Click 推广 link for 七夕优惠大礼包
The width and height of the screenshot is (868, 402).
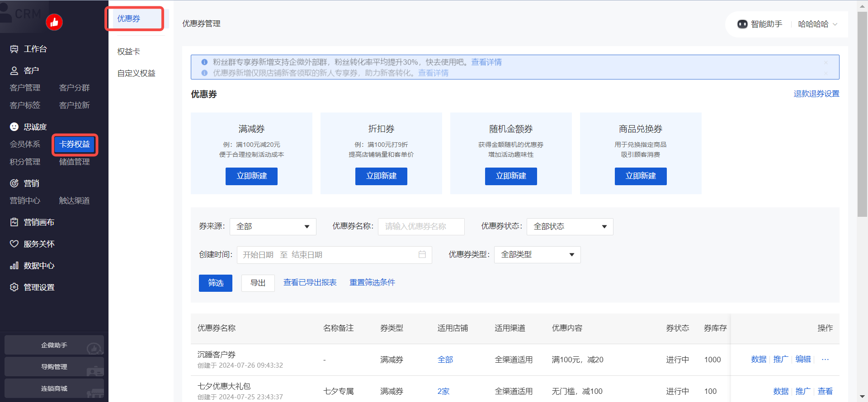coord(803,391)
